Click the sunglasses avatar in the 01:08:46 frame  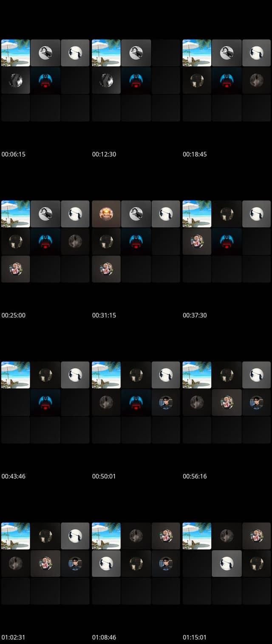166,563
